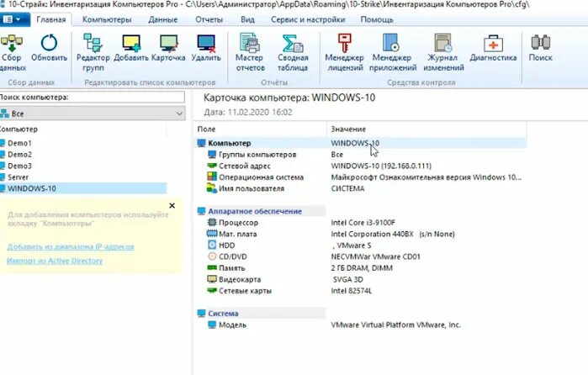Open the Сбор данных tool
Screen dimensions: 588x375
click(x=12, y=52)
